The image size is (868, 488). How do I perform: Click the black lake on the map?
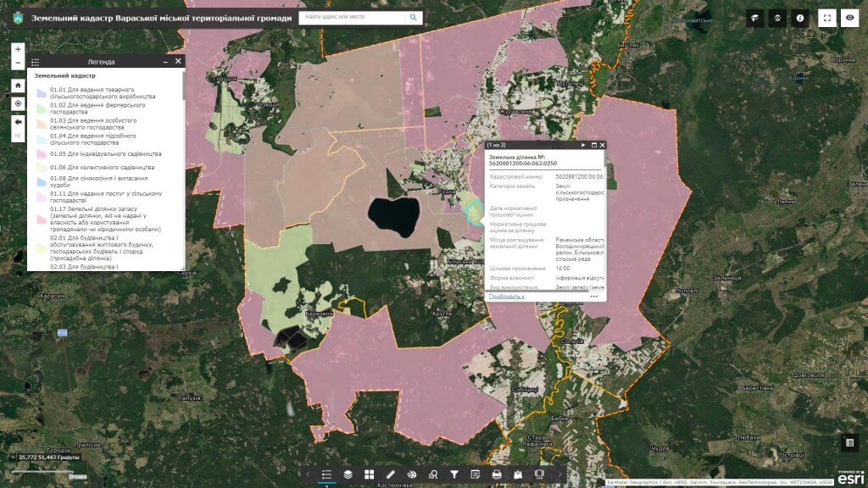(x=393, y=216)
